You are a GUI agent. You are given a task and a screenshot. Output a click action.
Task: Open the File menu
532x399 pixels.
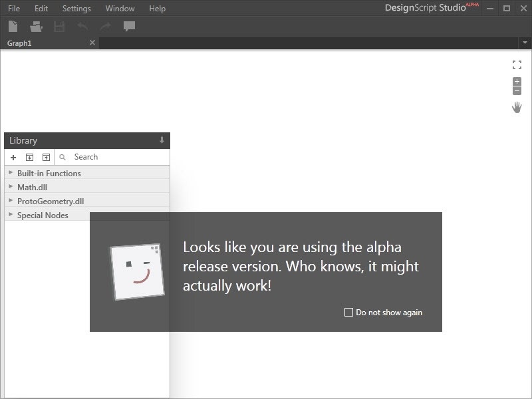(x=14, y=9)
